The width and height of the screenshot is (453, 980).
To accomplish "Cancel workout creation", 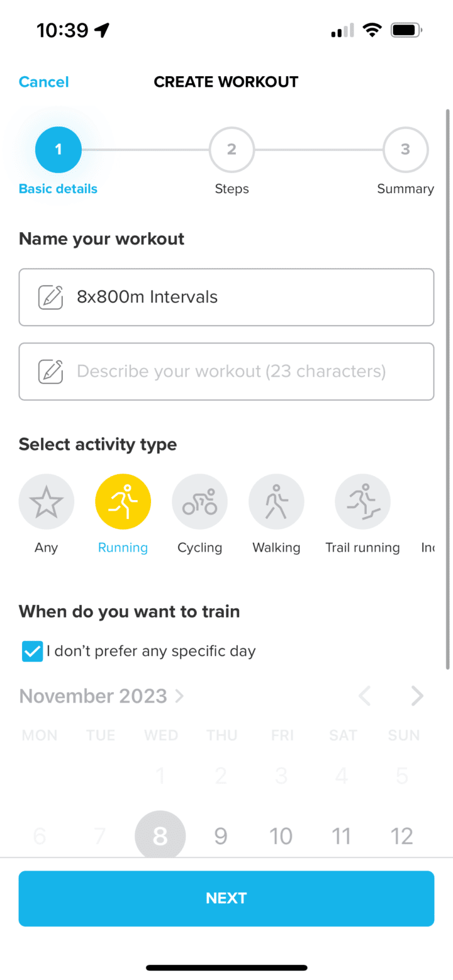I will coord(43,82).
